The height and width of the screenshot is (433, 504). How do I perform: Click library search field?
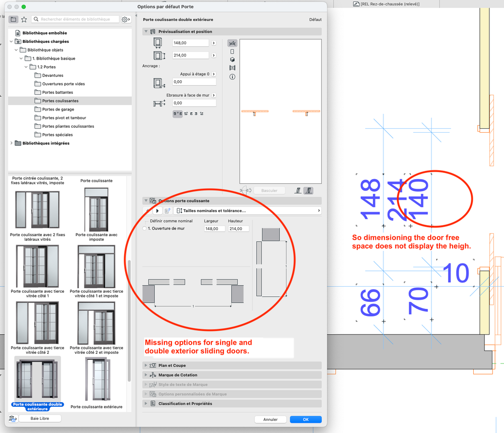(76, 19)
